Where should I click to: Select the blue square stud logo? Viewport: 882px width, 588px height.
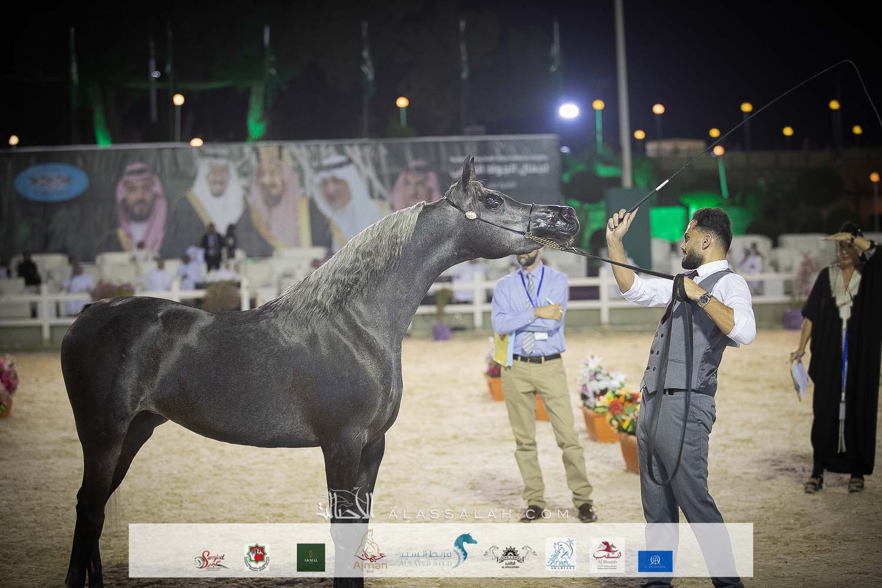655,561
